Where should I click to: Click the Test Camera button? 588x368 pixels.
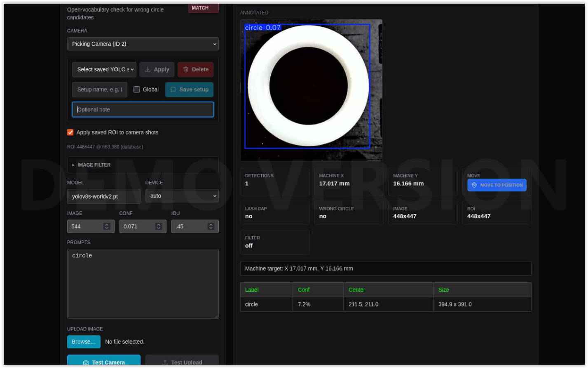pos(103,360)
